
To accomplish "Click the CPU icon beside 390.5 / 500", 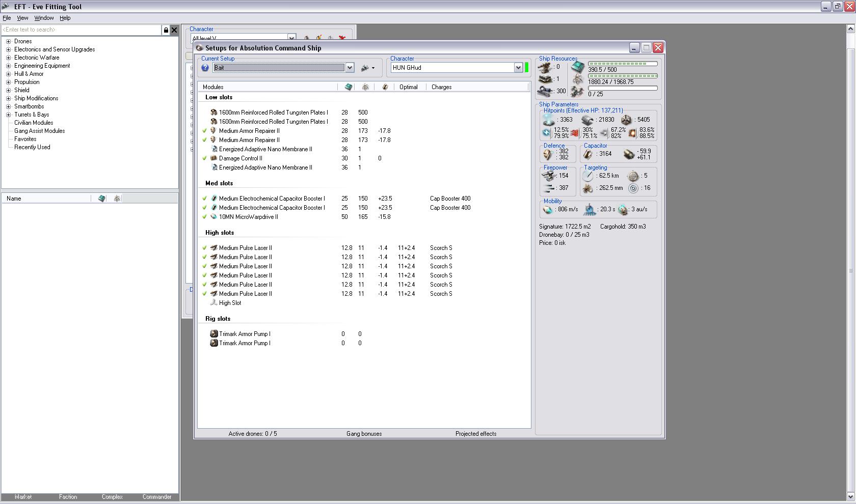I will (577, 67).
